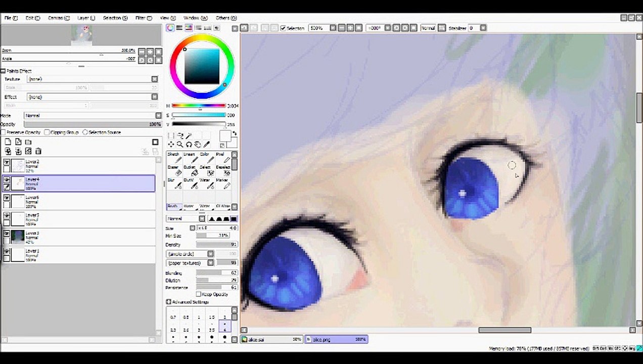Open the Filter menu

(x=144, y=18)
